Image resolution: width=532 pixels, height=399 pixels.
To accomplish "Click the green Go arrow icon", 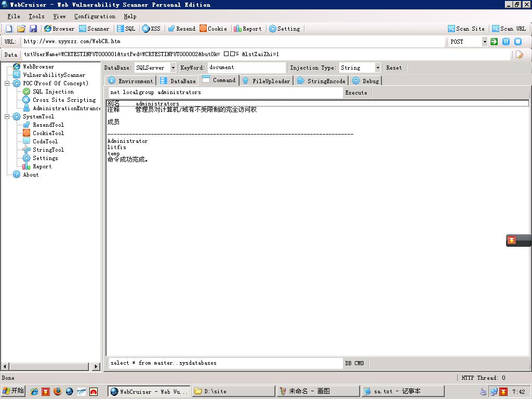I will (x=494, y=42).
